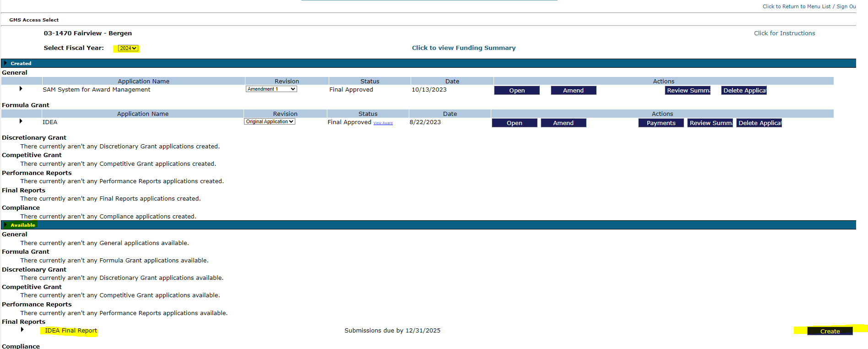868x349 pixels.
Task: Click the General table Date column header
Action: point(452,81)
